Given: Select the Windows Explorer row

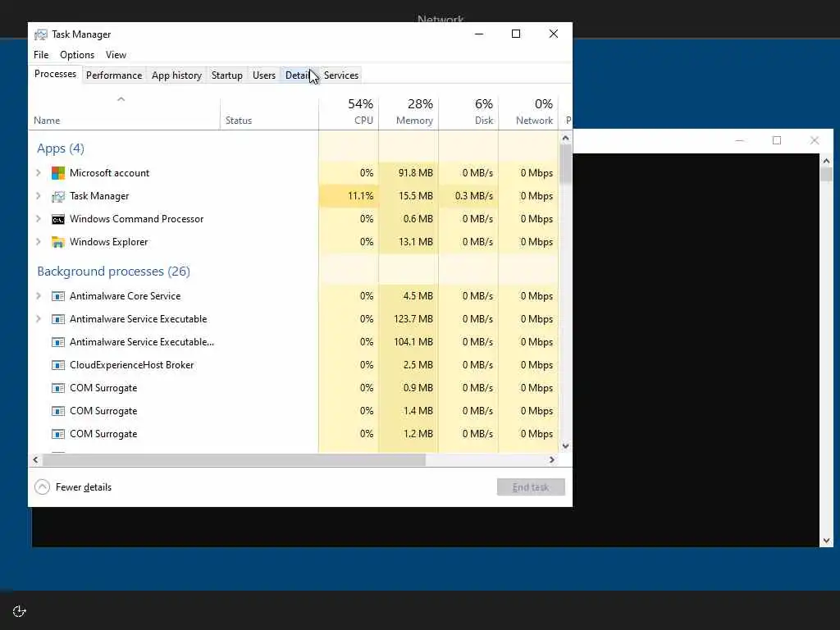Looking at the screenshot, I should pyautogui.click(x=294, y=242).
